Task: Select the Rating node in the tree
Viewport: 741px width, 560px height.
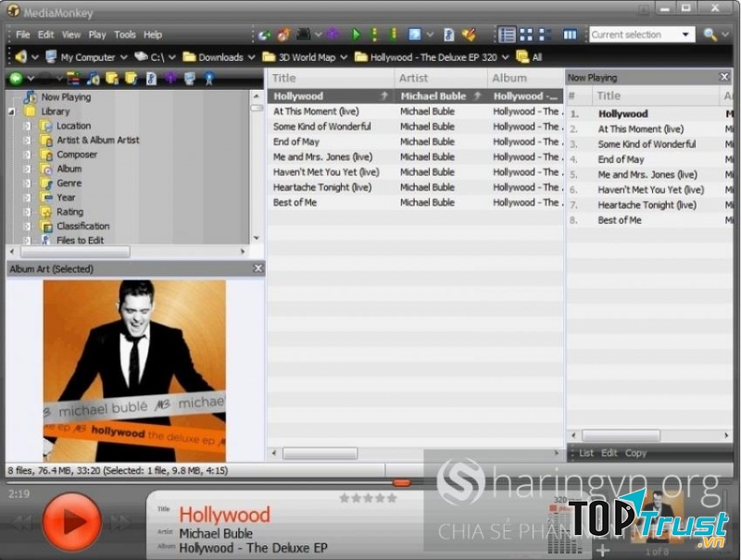Action: tap(69, 212)
